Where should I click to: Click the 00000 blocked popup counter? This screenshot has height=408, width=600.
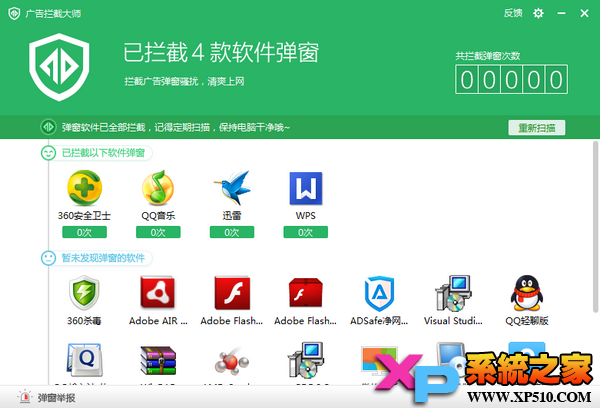tap(511, 80)
